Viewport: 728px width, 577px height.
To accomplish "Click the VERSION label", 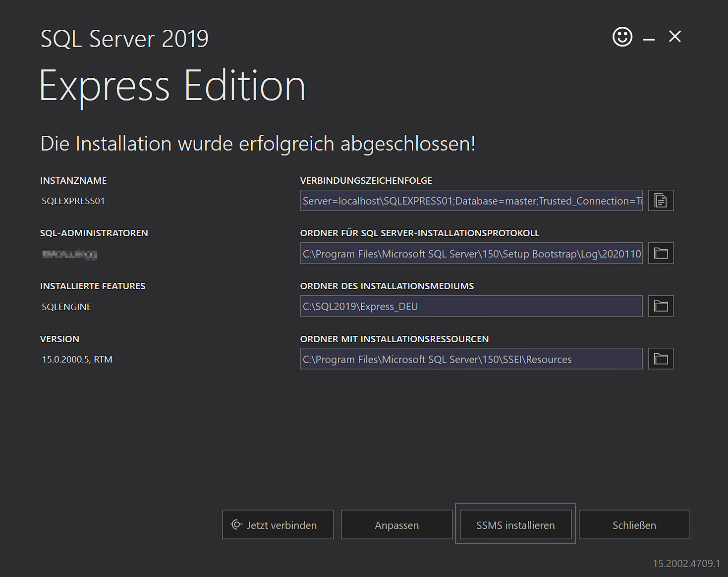I will (x=59, y=339).
